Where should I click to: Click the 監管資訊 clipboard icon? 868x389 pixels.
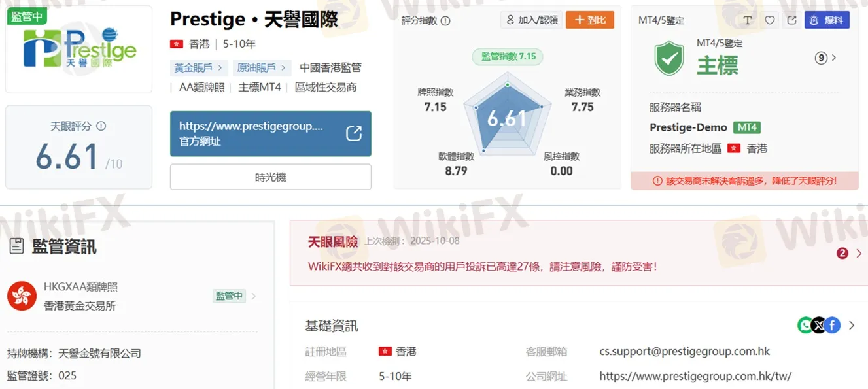coord(17,246)
